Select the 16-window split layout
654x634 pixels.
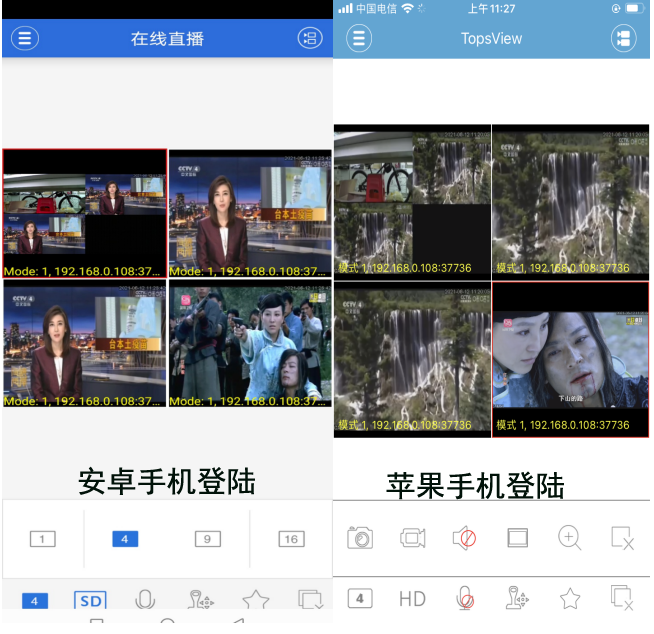290,539
